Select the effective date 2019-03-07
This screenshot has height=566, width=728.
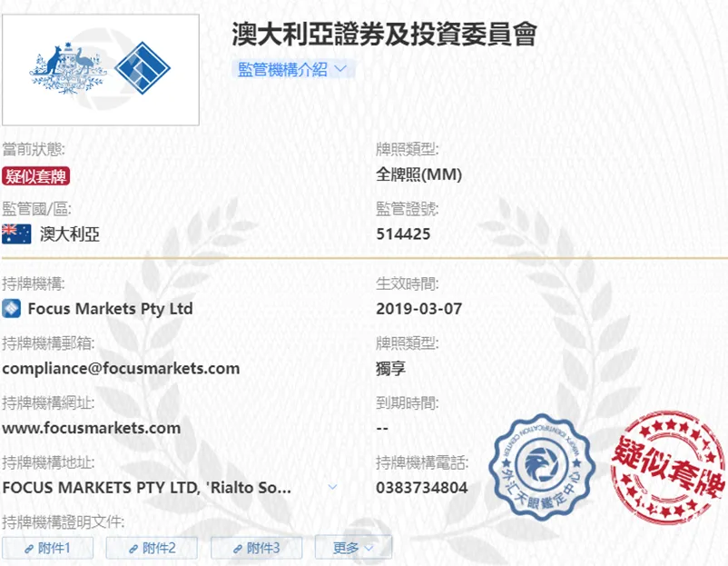[418, 309]
